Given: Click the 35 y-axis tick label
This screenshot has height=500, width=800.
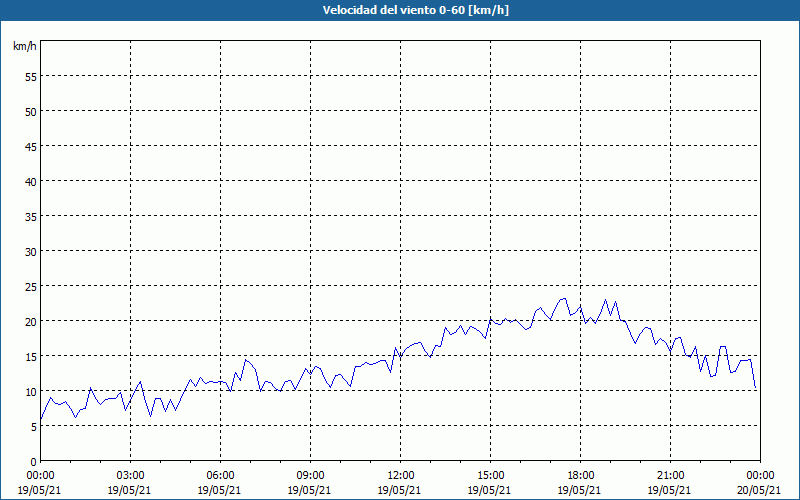Looking at the screenshot, I should [31, 216].
